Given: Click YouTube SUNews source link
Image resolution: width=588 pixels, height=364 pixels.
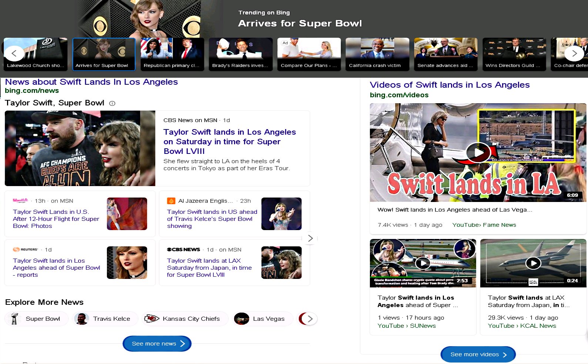Looking at the screenshot, I should coord(407,326).
